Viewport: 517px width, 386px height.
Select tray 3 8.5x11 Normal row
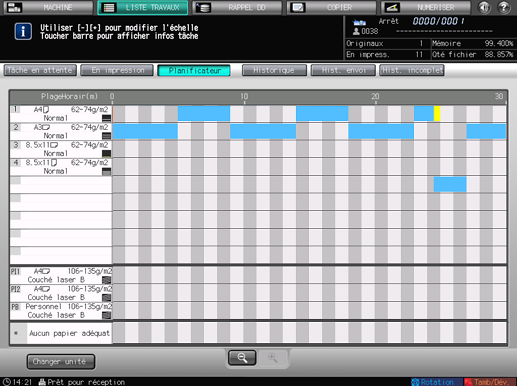coord(61,149)
